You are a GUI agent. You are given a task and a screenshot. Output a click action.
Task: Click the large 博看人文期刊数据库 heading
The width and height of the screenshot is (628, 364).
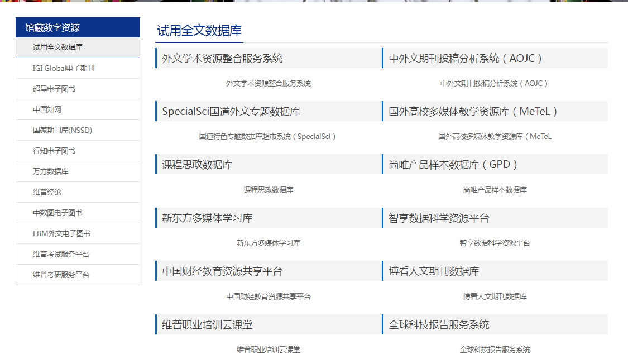[434, 271]
